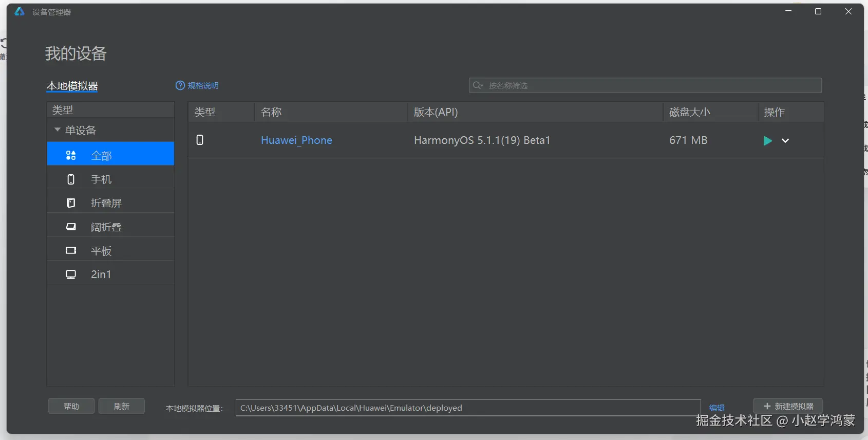
Task: Click the search magnifier icon in filter box
Action: click(478, 85)
